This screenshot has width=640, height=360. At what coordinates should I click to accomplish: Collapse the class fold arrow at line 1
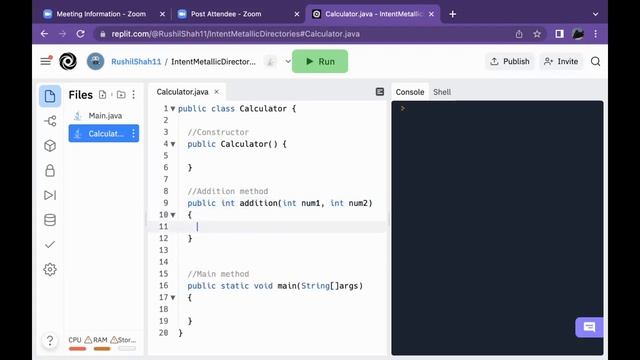tap(173, 109)
